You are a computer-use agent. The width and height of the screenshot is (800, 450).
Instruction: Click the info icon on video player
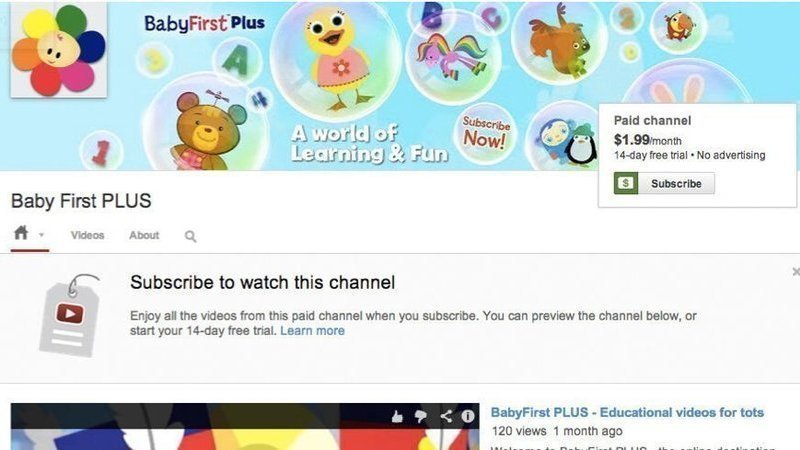468,416
